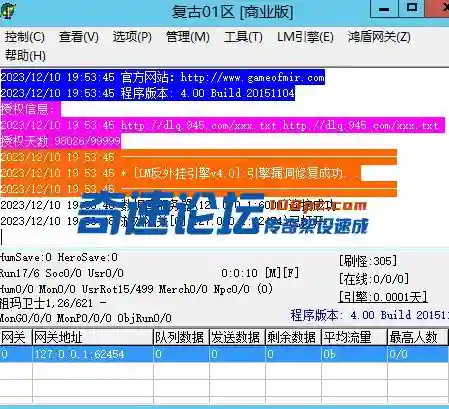Click the bottom-right 程序版本 build label

[x=369, y=315]
